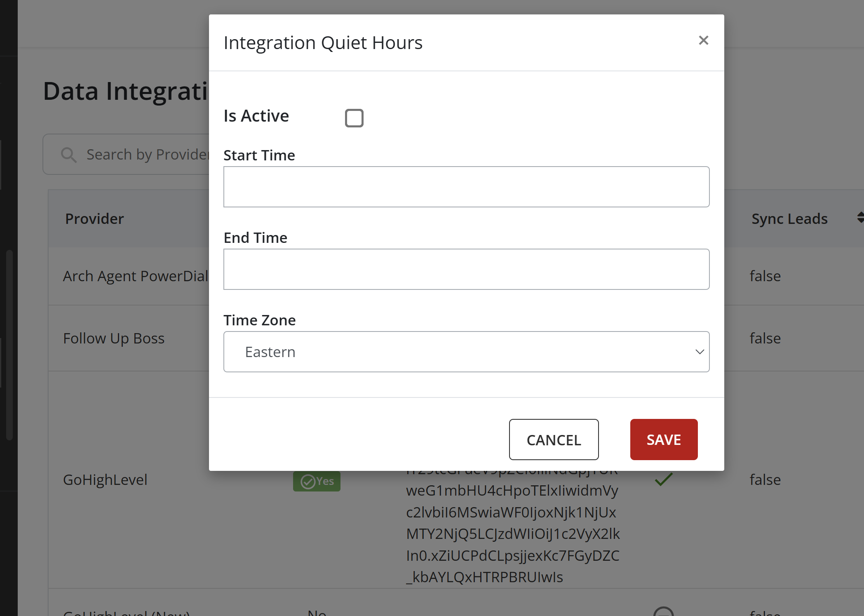
Task: Click the circle-minus icon in last row
Action: [663, 612]
